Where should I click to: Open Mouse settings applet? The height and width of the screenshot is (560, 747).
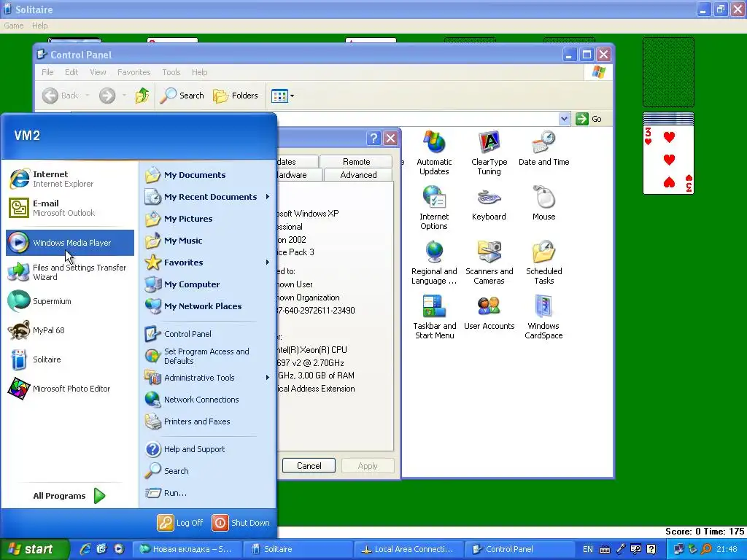pos(543,204)
